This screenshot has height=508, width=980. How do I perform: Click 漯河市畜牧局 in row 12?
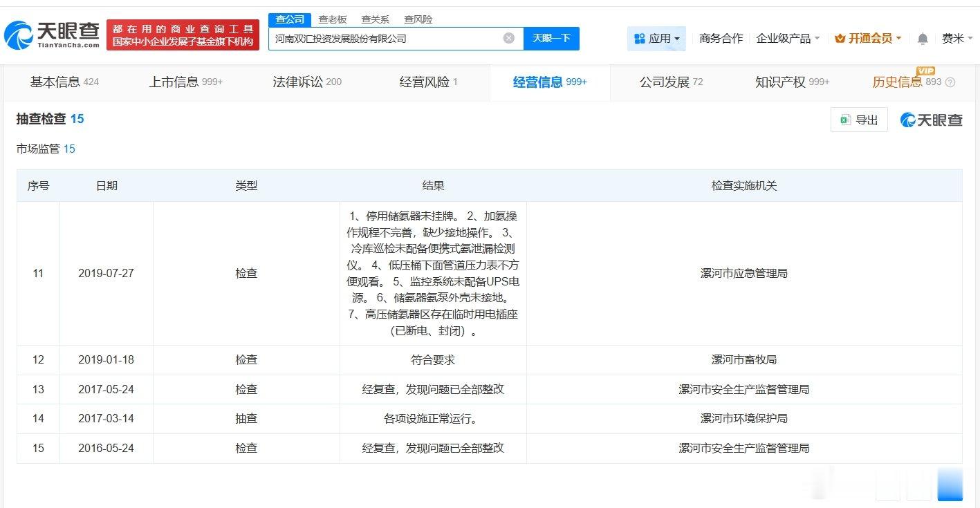coord(744,360)
